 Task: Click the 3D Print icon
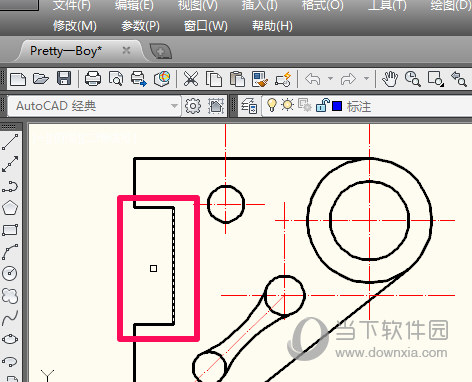tap(162, 79)
